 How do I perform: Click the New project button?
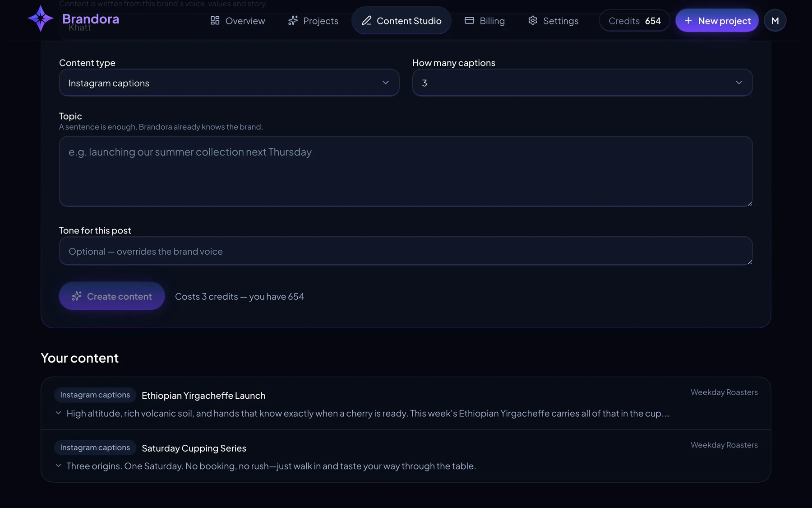(x=717, y=20)
